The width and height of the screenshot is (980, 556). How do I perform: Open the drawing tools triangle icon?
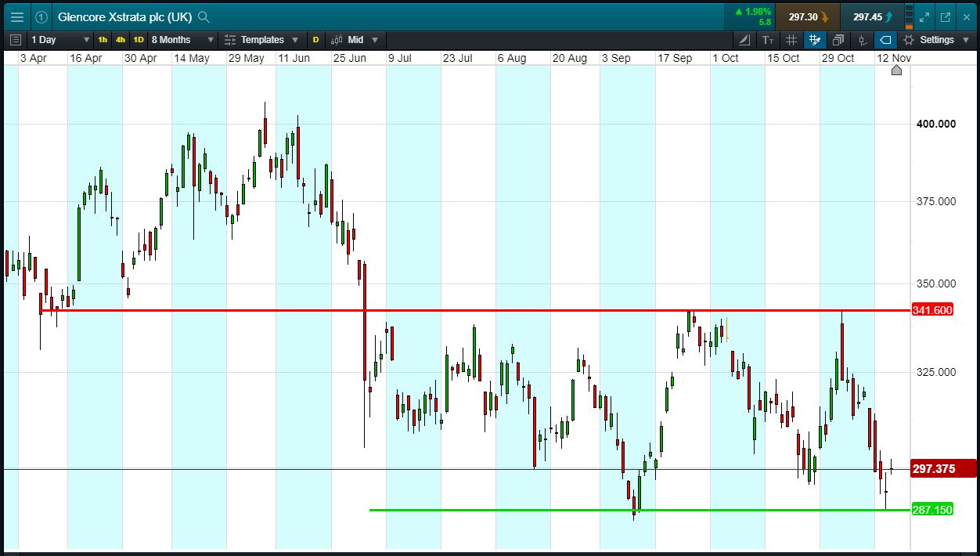coord(744,39)
